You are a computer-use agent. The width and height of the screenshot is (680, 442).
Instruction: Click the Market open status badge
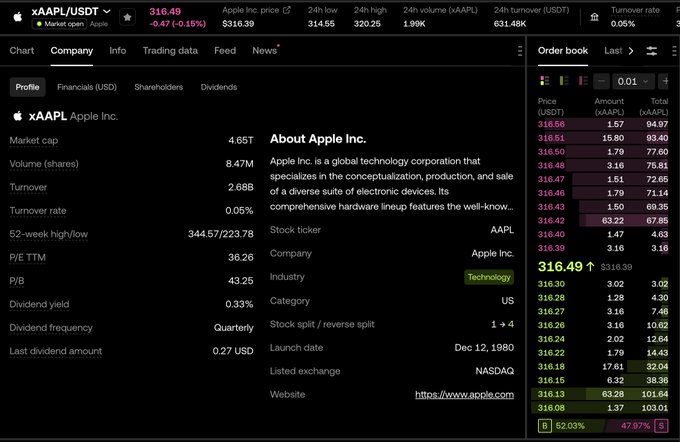pyautogui.click(x=60, y=24)
